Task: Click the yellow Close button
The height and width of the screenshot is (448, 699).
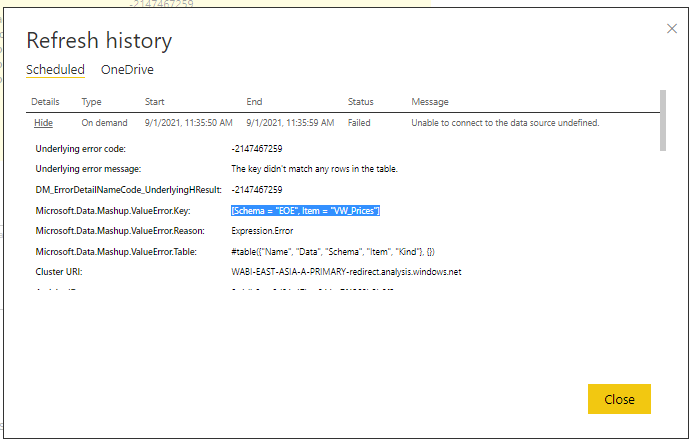Action: pyautogui.click(x=619, y=399)
